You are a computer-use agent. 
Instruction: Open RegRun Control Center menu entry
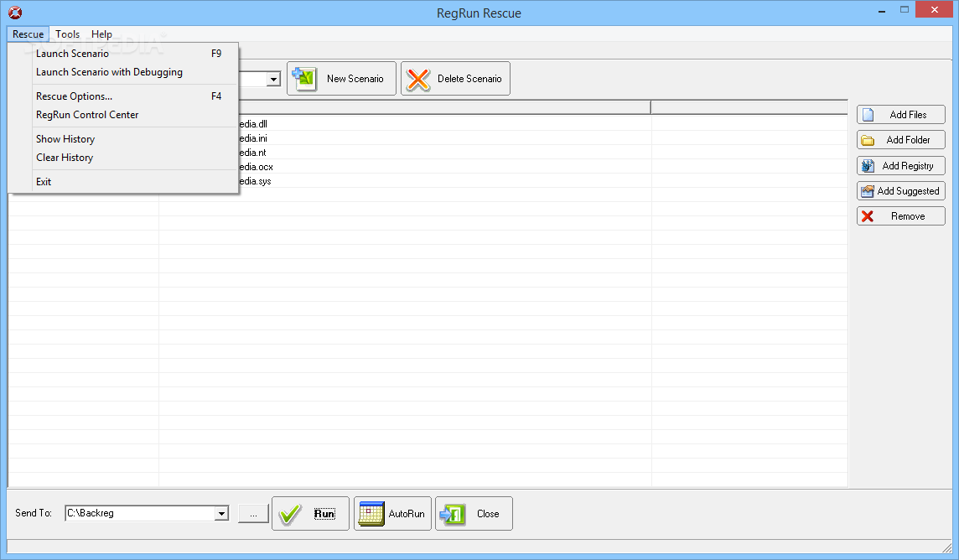point(123,115)
